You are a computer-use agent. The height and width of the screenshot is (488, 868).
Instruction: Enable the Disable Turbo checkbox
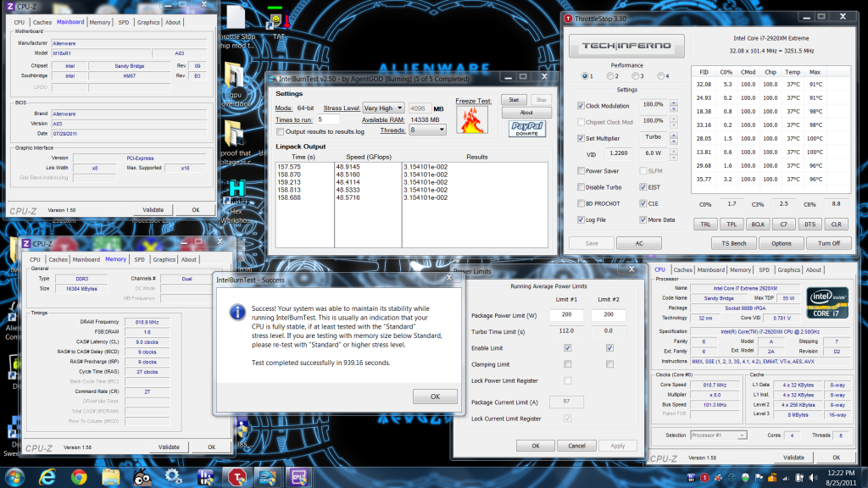point(581,187)
